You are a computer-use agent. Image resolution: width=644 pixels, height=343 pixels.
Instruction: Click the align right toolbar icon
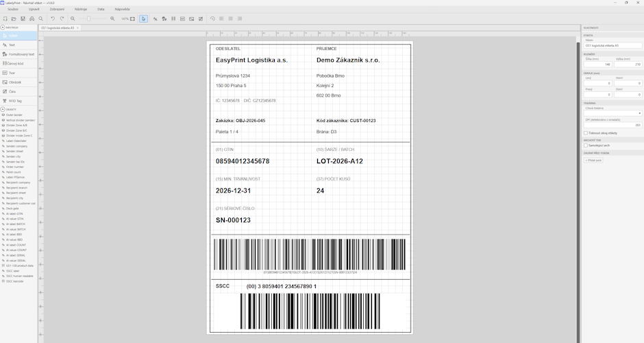240,19
